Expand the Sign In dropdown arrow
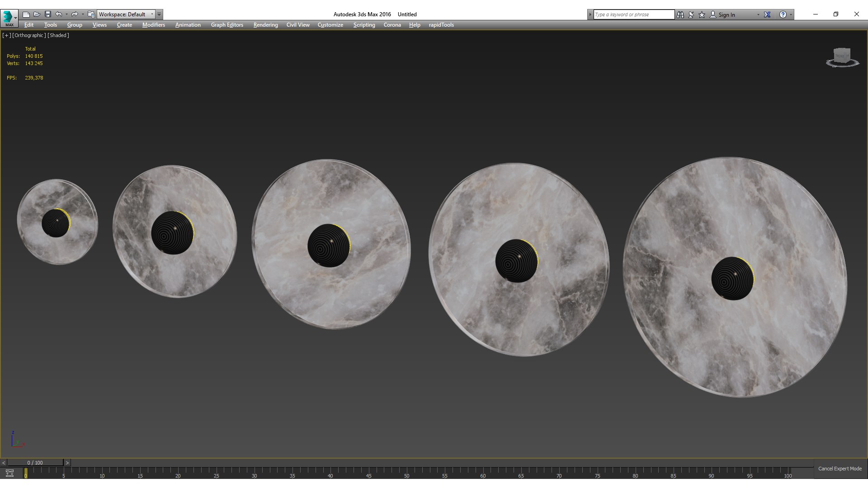The width and height of the screenshot is (868, 488). pyautogui.click(x=758, y=15)
